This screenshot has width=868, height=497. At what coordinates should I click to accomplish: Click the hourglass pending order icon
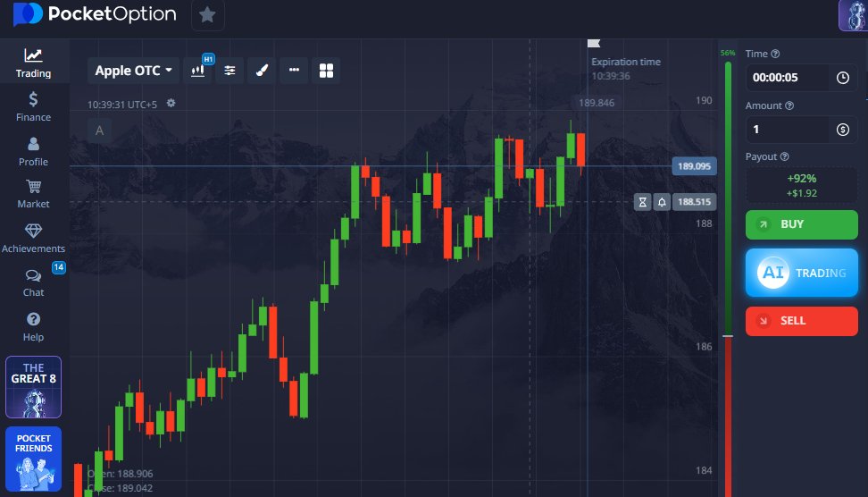click(x=643, y=202)
